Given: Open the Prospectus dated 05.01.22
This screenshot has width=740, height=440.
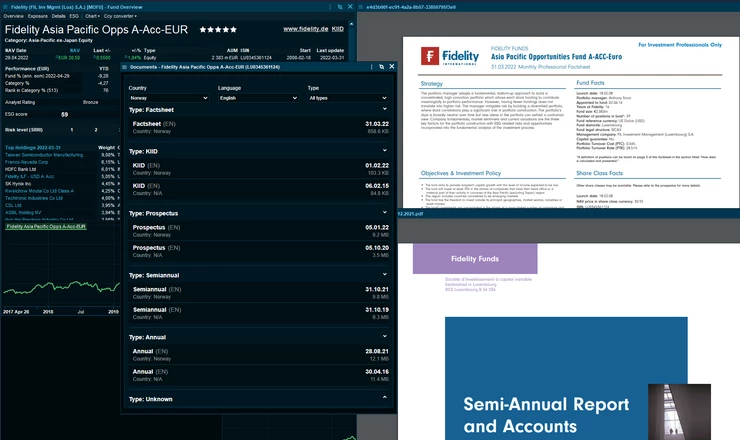Looking at the screenshot, I should point(261,231).
